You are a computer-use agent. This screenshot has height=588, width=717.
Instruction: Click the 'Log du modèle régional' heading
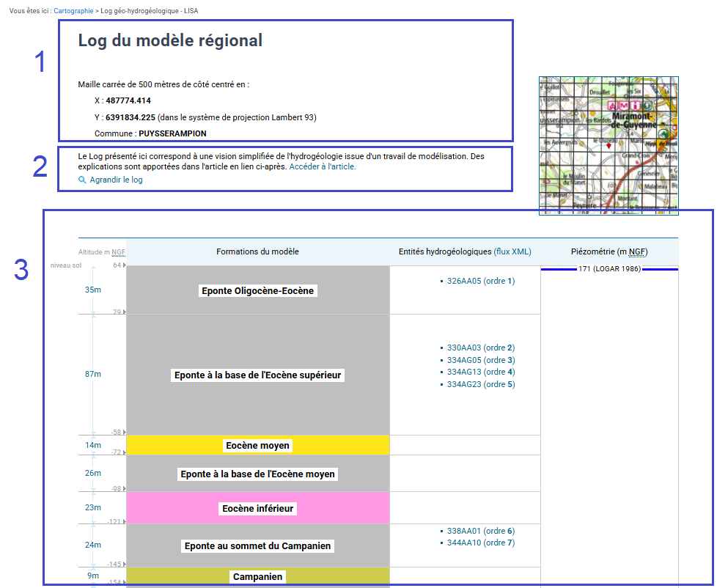[170, 40]
